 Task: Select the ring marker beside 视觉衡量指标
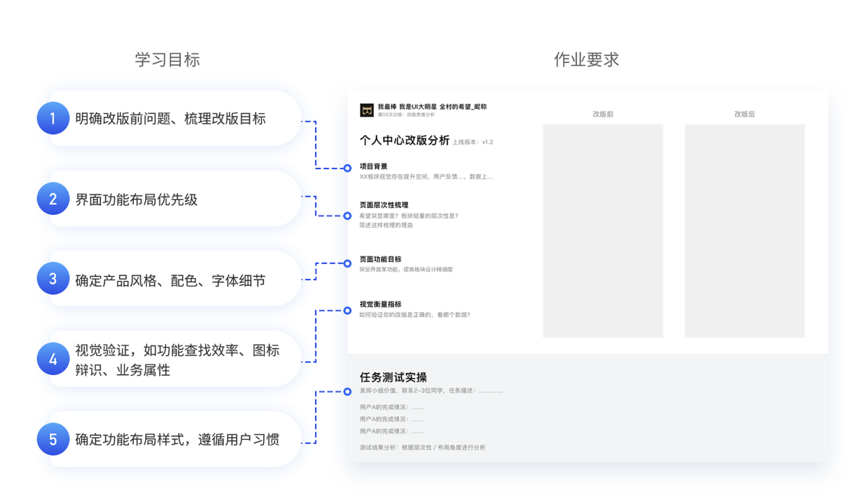347,310
